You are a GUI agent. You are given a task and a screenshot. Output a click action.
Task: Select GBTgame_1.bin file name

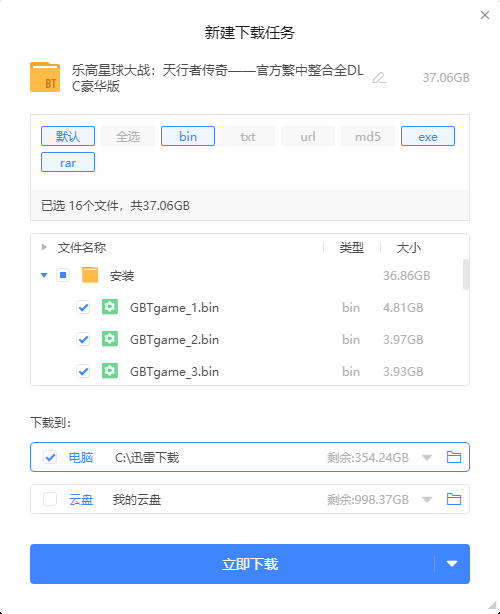(174, 308)
